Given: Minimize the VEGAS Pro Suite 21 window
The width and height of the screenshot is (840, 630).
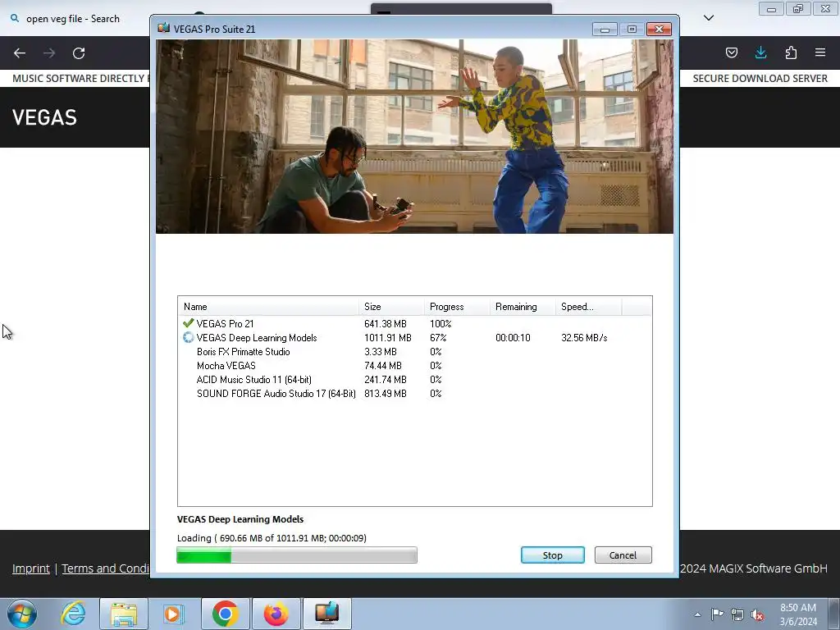Looking at the screenshot, I should 605,29.
